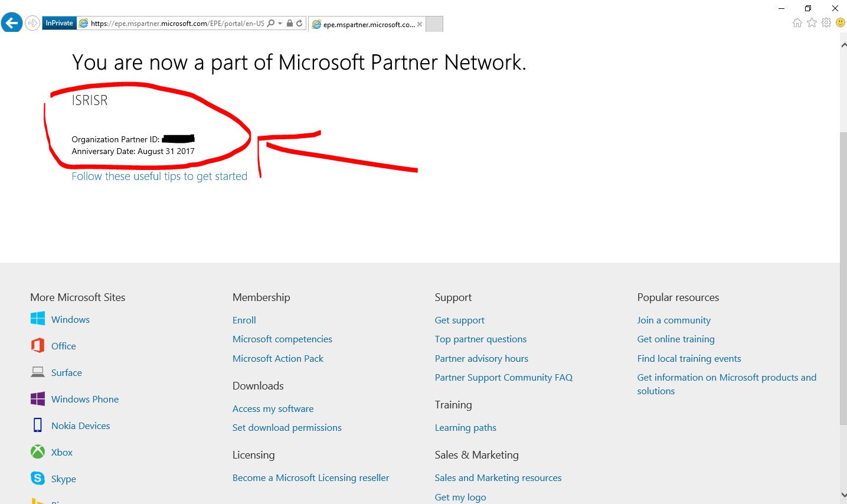Click the Xbox logo icon
This screenshot has height=504, width=847.
[x=38, y=451]
